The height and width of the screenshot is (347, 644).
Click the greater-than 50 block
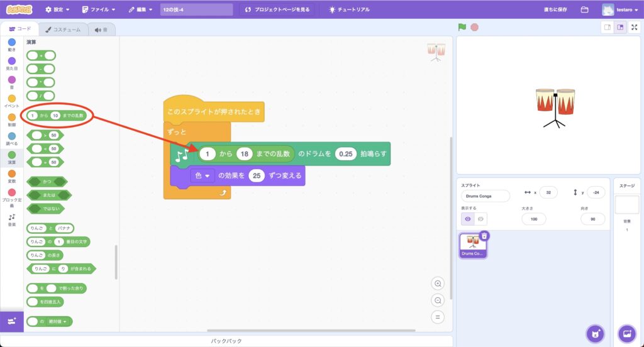click(x=45, y=135)
